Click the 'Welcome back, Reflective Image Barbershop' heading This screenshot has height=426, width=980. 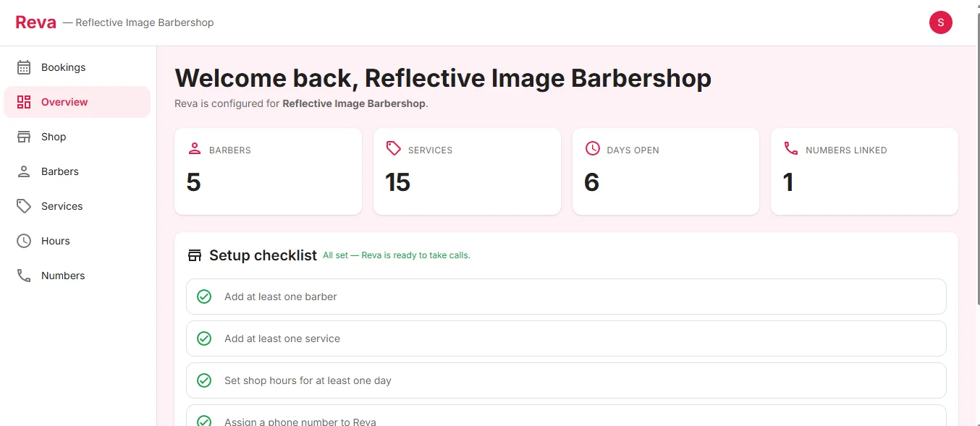click(x=443, y=78)
